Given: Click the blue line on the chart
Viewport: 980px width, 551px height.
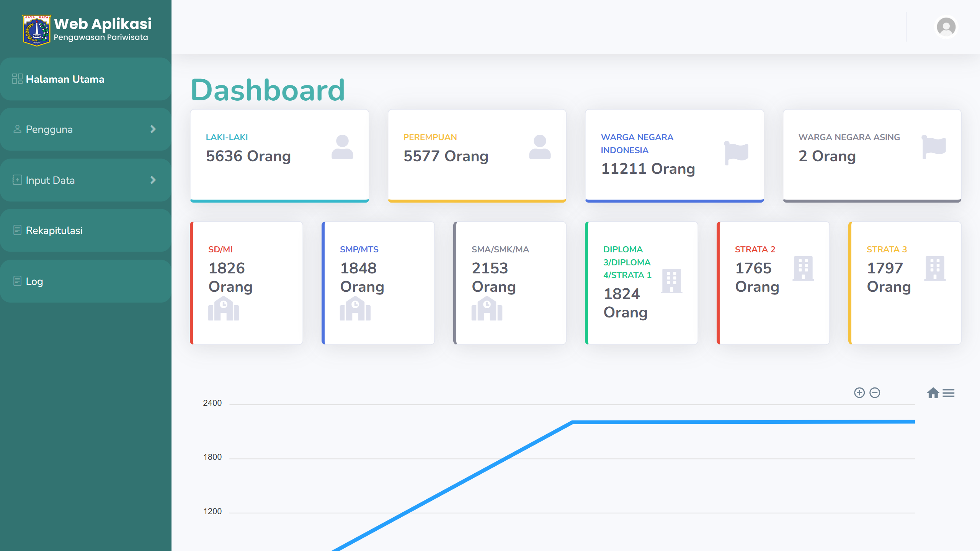Looking at the screenshot, I should click(x=727, y=422).
